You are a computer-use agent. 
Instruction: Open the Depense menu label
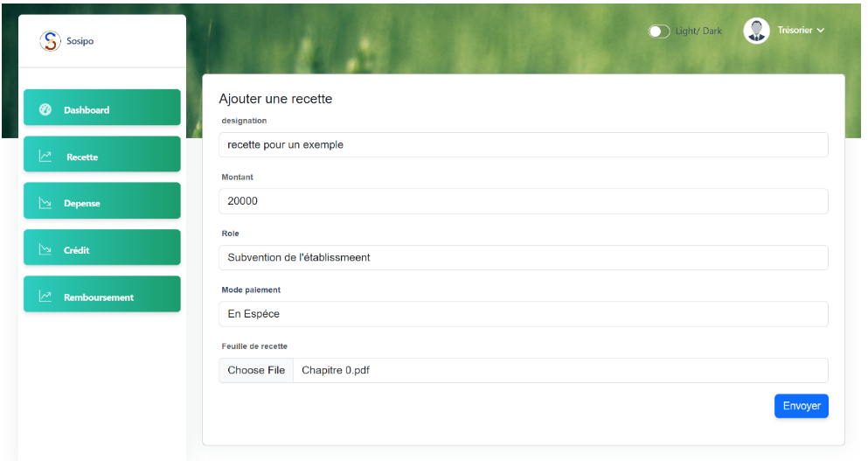tap(82, 203)
